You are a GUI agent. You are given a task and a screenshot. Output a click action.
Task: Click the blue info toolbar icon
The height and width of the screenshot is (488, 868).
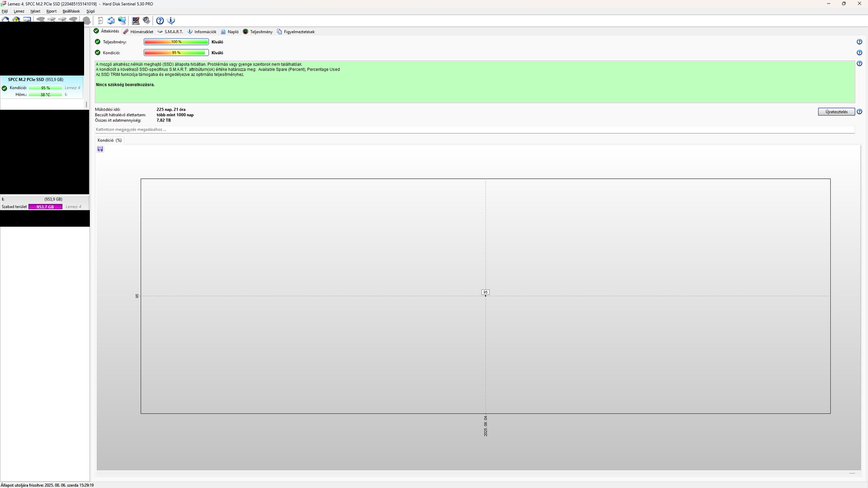[171, 21]
